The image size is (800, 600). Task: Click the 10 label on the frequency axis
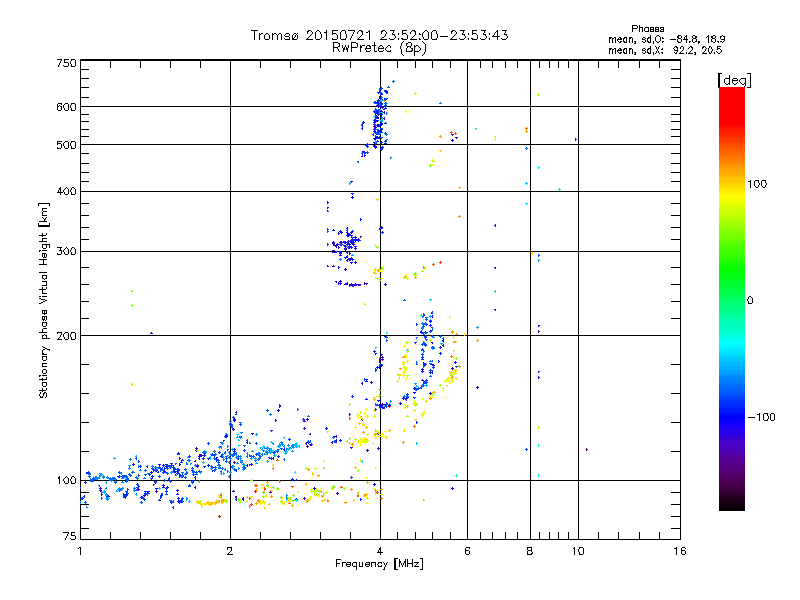(578, 551)
